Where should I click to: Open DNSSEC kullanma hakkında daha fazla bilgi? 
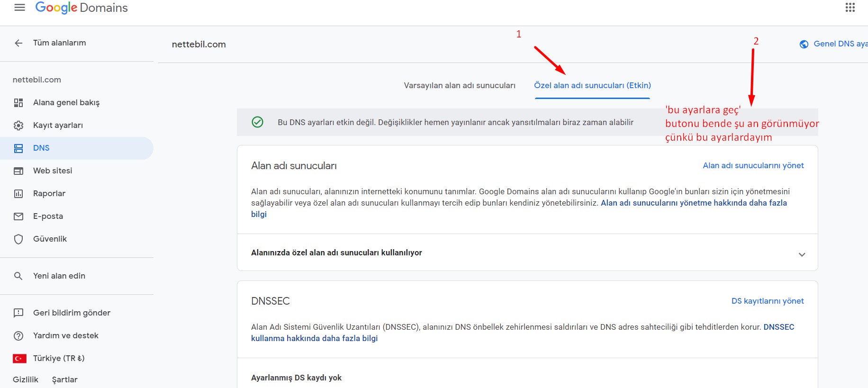click(x=314, y=338)
